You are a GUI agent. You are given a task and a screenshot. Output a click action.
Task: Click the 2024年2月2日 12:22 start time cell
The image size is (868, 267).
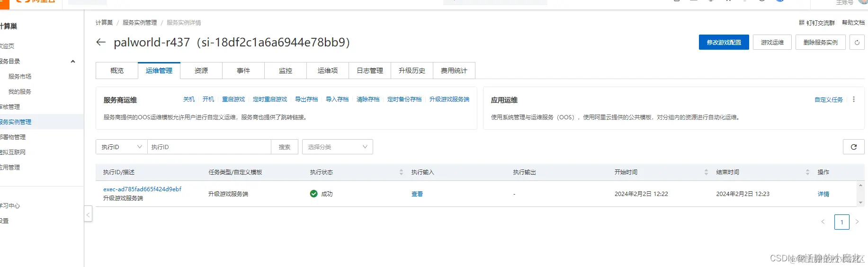point(641,194)
